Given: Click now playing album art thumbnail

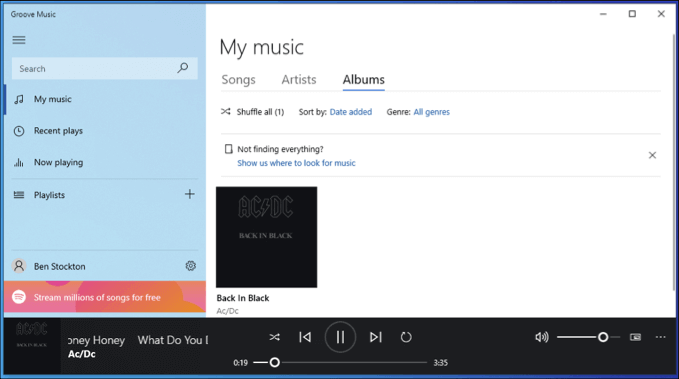Looking at the screenshot, I should tap(32, 346).
